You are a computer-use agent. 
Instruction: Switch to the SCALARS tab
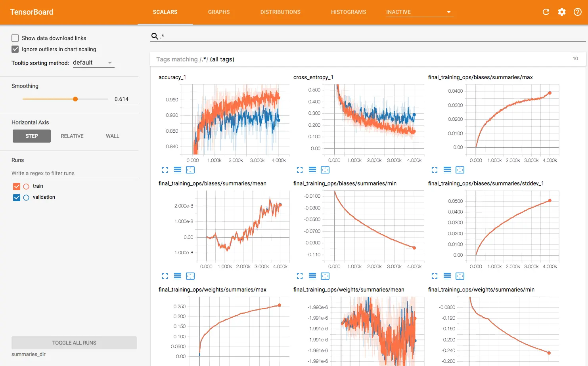[165, 12]
